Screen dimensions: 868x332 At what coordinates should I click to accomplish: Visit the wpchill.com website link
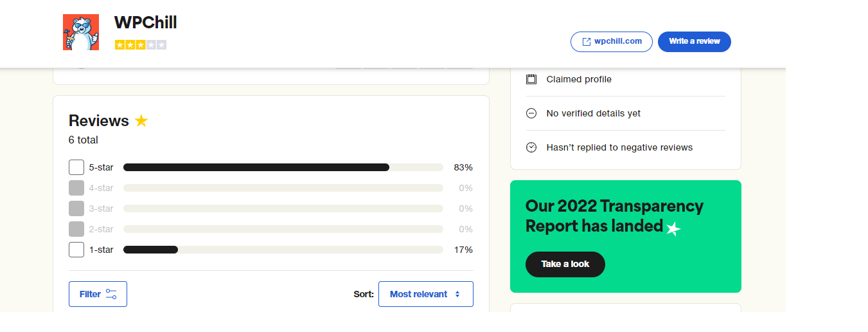click(x=612, y=42)
